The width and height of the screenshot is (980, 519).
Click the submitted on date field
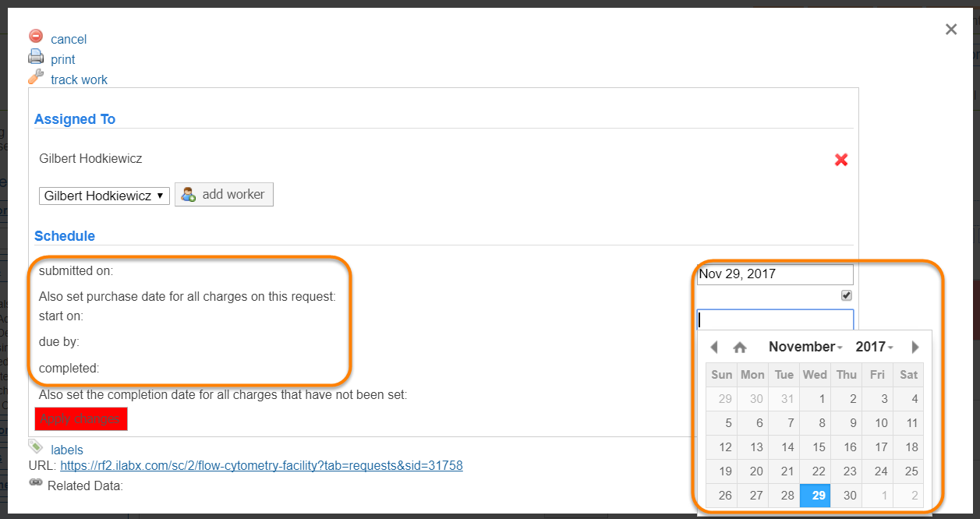coord(774,274)
